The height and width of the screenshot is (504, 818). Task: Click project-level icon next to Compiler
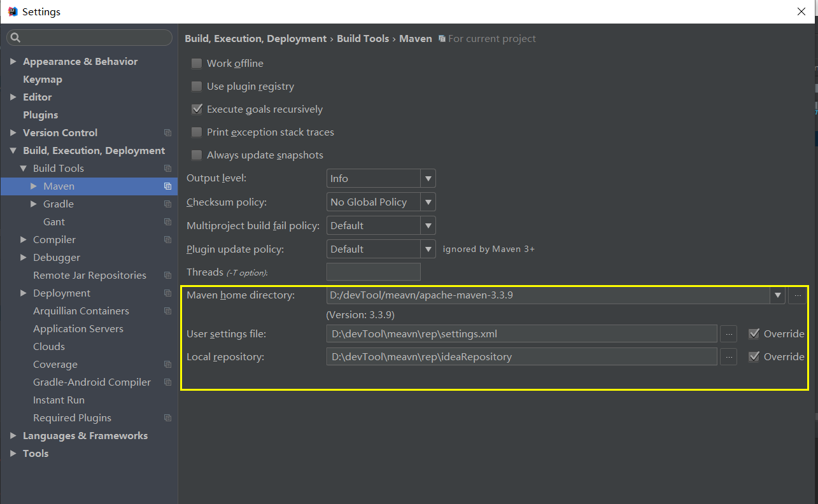pos(167,240)
